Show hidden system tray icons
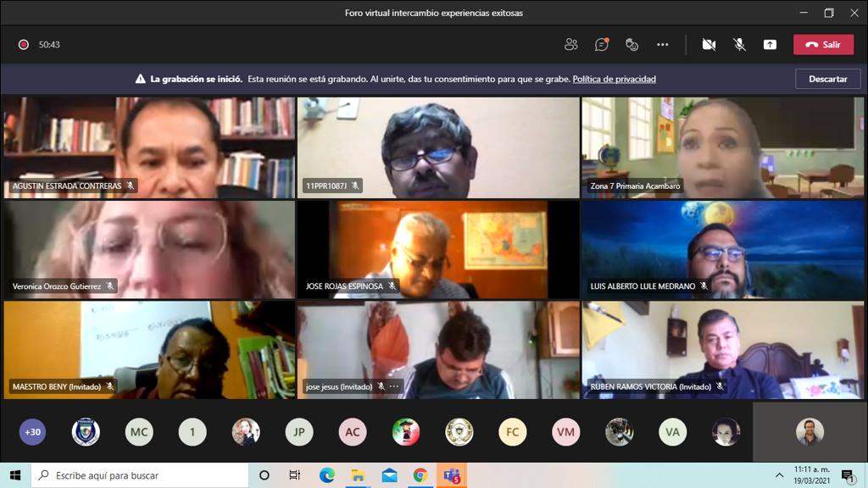 (x=779, y=475)
